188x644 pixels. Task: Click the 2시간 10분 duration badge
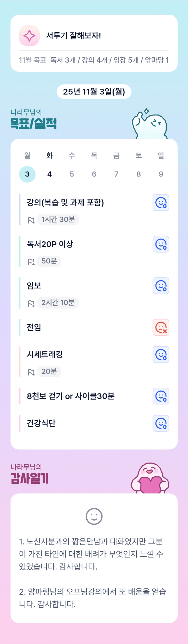coord(58,303)
